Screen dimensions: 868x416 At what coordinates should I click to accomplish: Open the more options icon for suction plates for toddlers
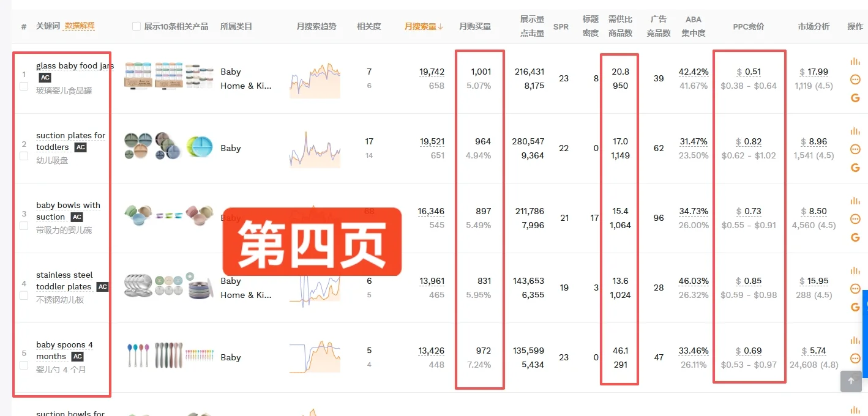click(855, 149)
